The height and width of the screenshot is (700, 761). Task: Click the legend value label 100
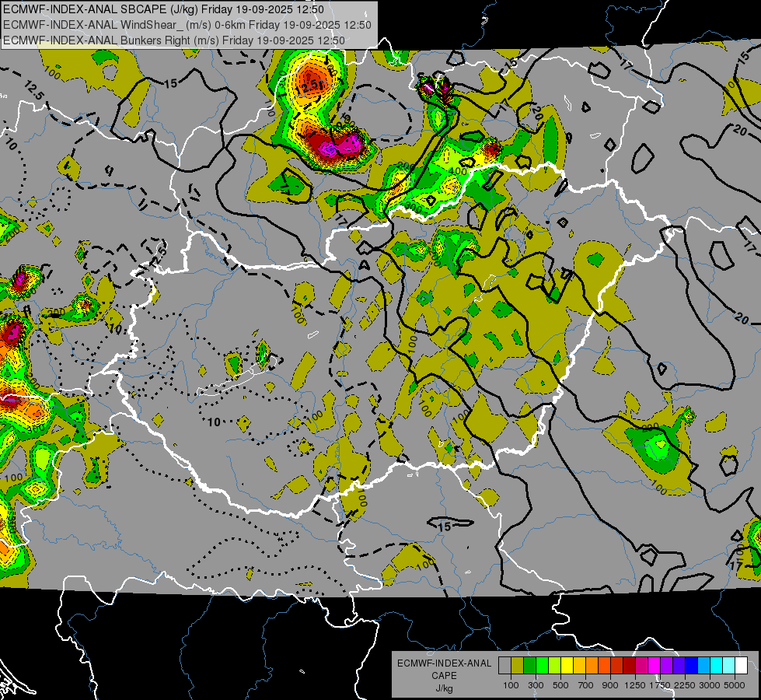511,684
